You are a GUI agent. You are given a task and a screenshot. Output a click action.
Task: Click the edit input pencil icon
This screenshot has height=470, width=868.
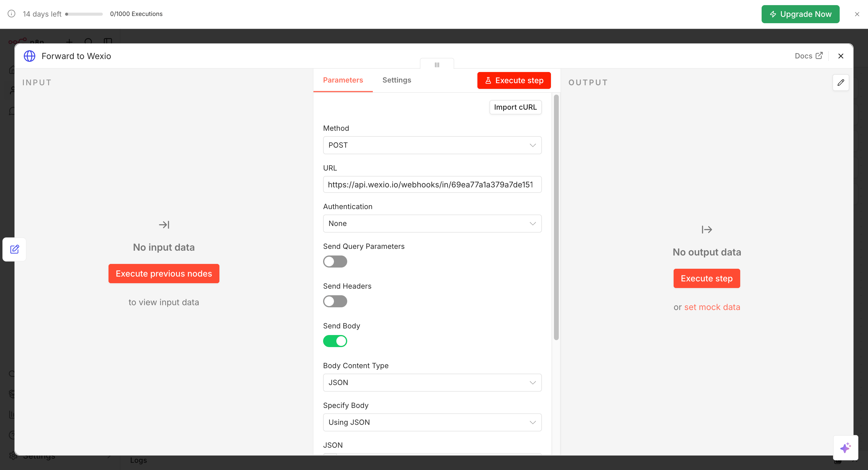(14, 249)
